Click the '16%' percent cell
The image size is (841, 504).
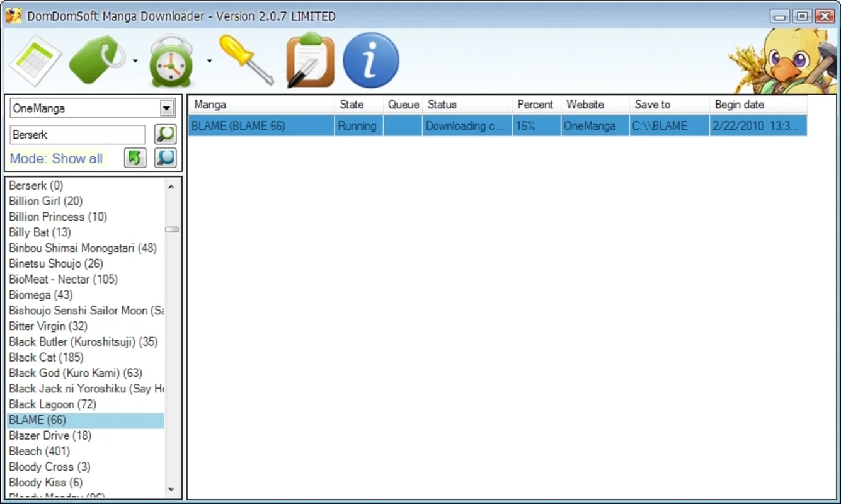point(537,126)
